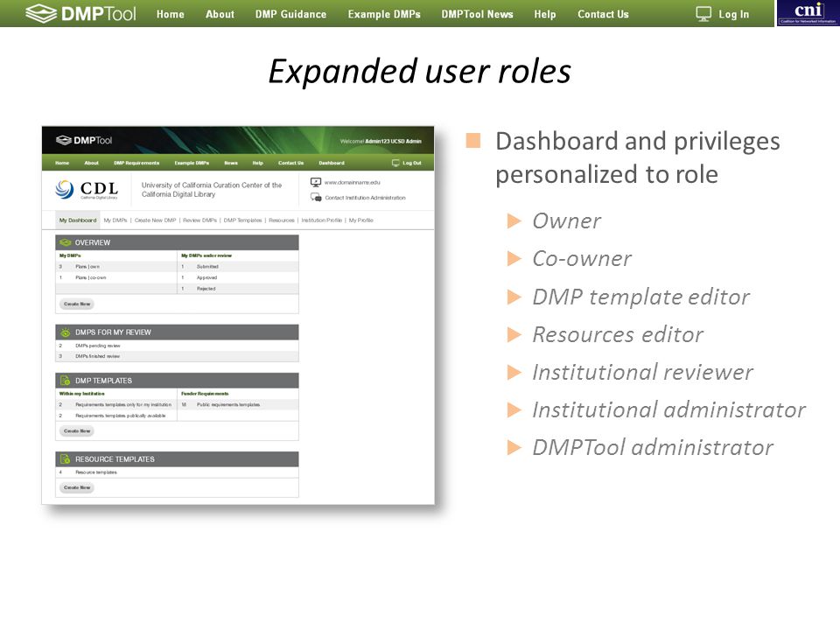This screenshot has width=840, height=630.
Task: Click DMPTool logo inside the dashboard screenshot
Action: 84,140
